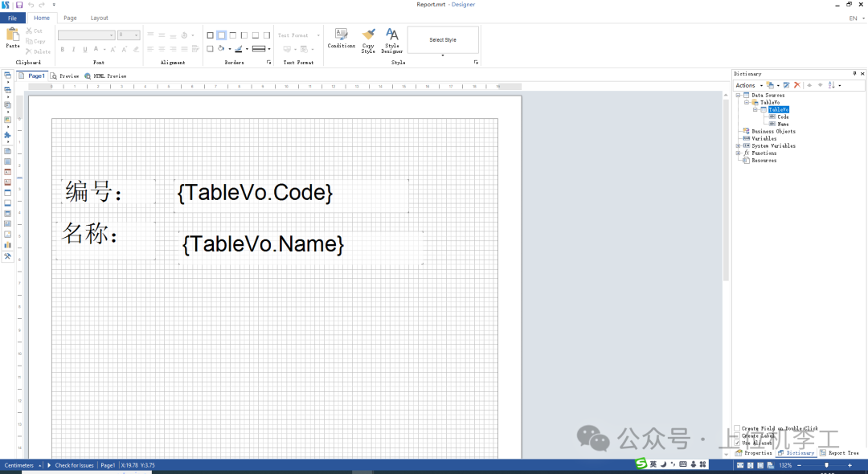Click the Edit icon in Dictionary toolbar
The image size is (868, 474).
pyautogui.click(x=787, y=85)
